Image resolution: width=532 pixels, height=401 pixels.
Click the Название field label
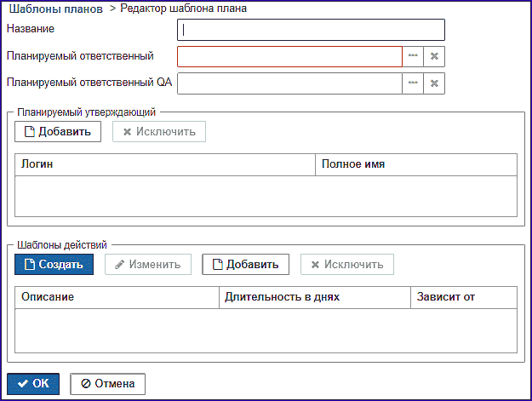31,29
